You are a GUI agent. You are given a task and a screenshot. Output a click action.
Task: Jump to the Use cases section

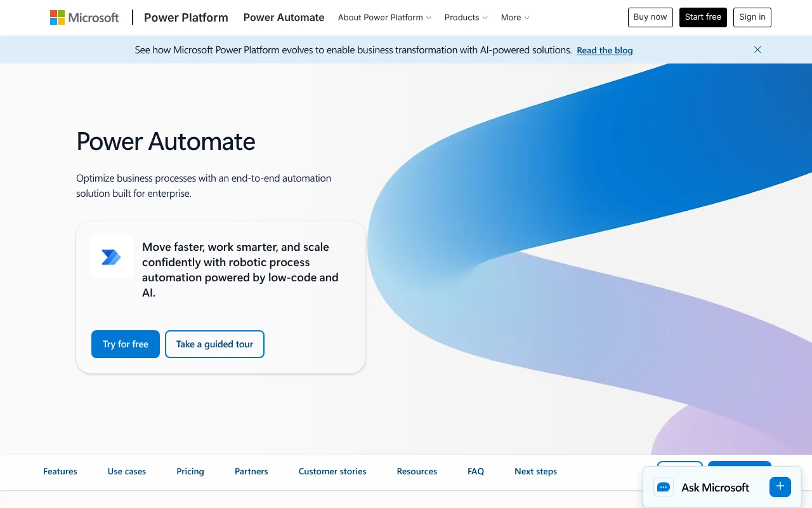(x=127, y=471)
